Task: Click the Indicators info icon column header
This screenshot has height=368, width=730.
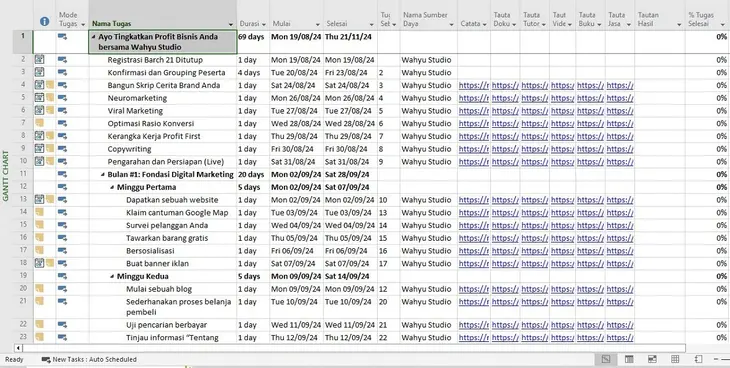Action: (x=45, y=21)
